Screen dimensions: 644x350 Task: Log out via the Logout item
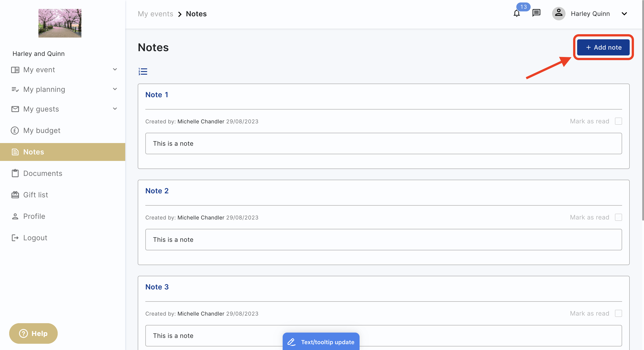(63, 238)
